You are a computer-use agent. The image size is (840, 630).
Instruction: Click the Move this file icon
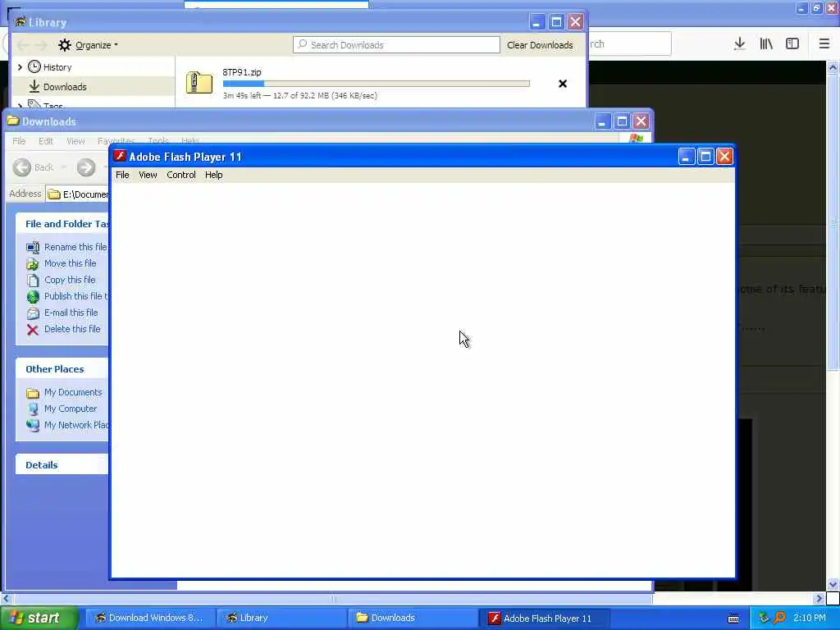click(x=33, y=263)
